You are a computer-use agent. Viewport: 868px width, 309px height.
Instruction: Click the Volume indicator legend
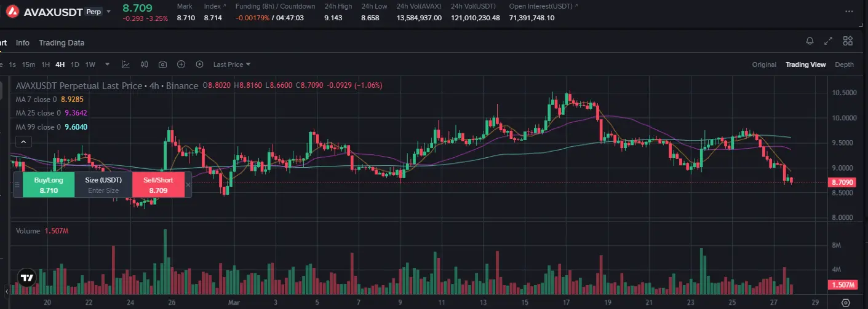(x=28, y=231)
